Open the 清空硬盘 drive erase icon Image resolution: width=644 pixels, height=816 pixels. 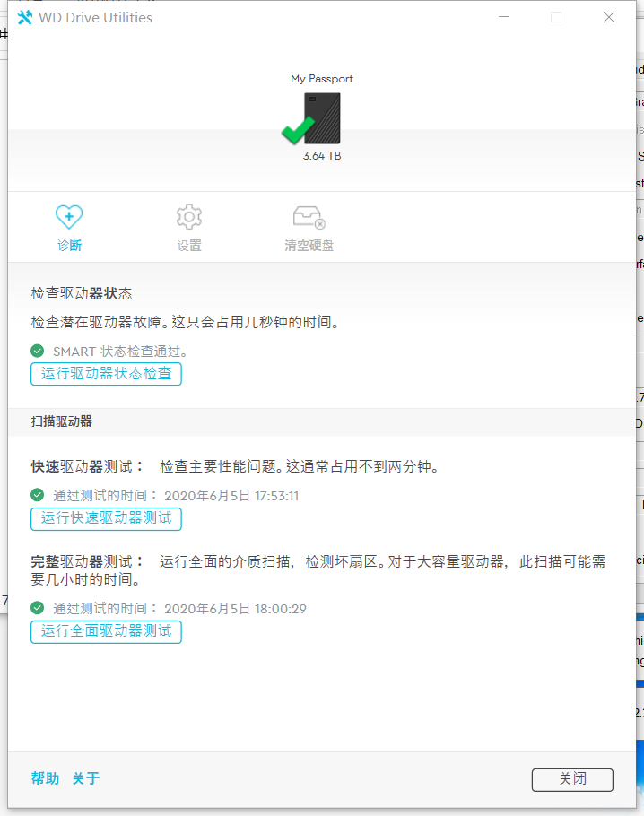click(x=309, y=217)
